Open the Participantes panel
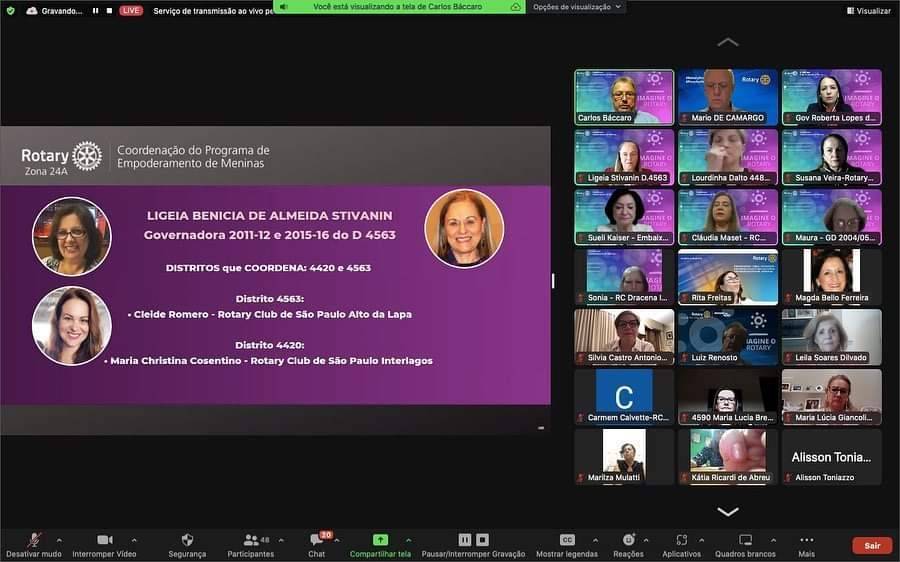 pos(250,540)
